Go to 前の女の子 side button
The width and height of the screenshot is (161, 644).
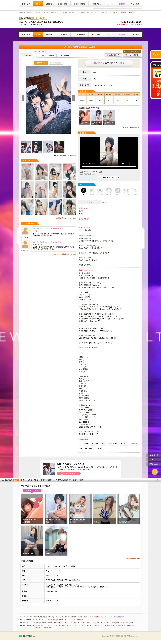pos(153,464)
